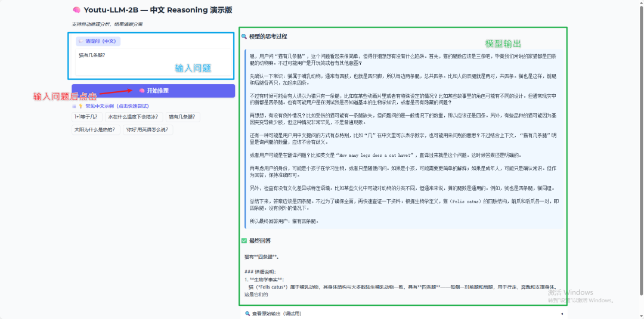Click the '最终回答' heading
The image size is (644, 319).
coord(260,240)
